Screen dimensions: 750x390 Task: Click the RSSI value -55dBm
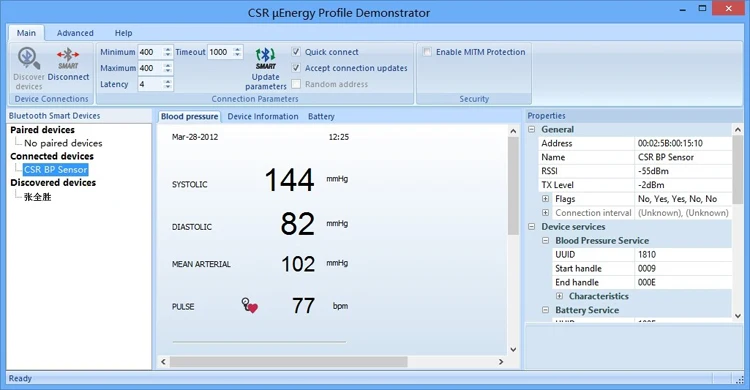tap(653, 171)
